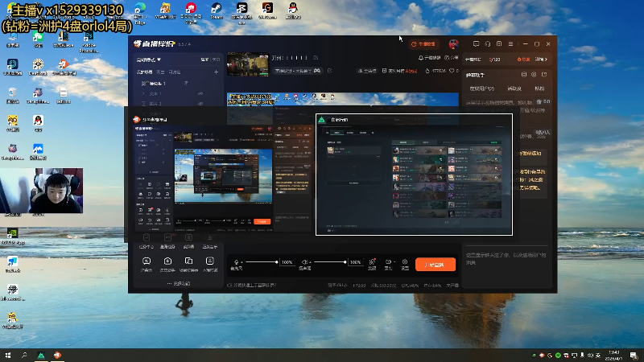
Task: Adjust the microphone volume slider
Action: [261, 262]
